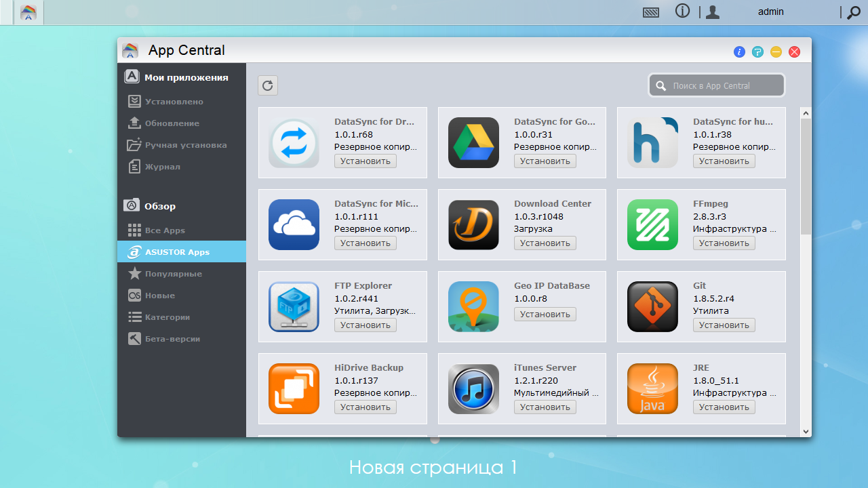Select Бета-версии in the sidebar
This screenshot has width=868, height=488.
(x=182, y=339)
